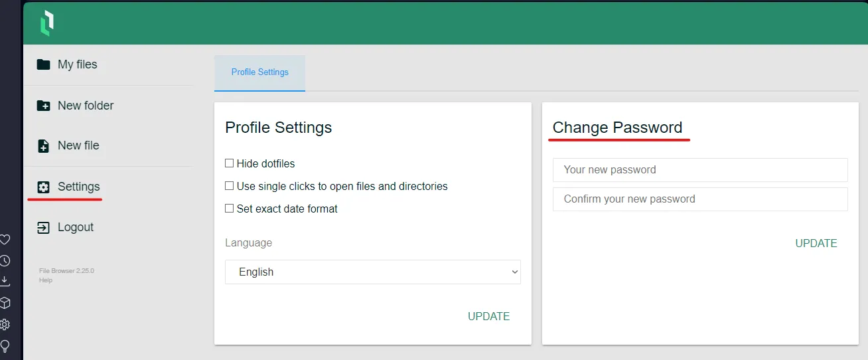Click UPDATE under Profile Settings
This screenshot has height=360, width=868.
489,317
